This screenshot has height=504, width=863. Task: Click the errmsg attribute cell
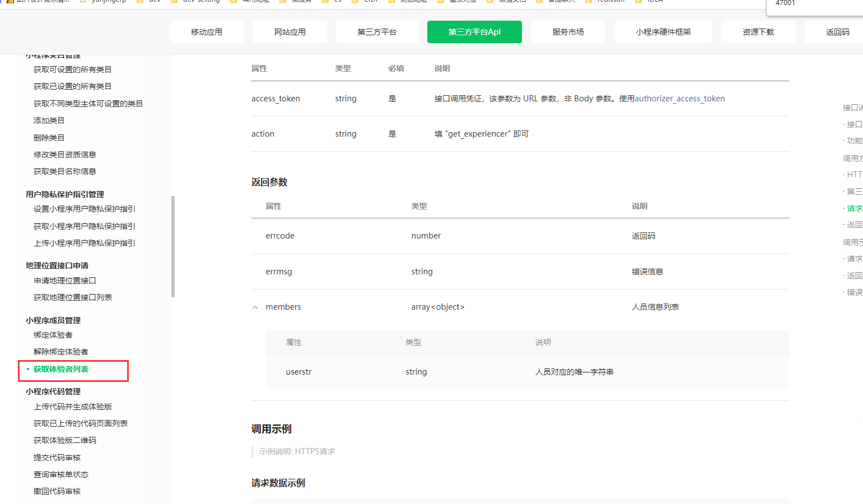[279, 272]
